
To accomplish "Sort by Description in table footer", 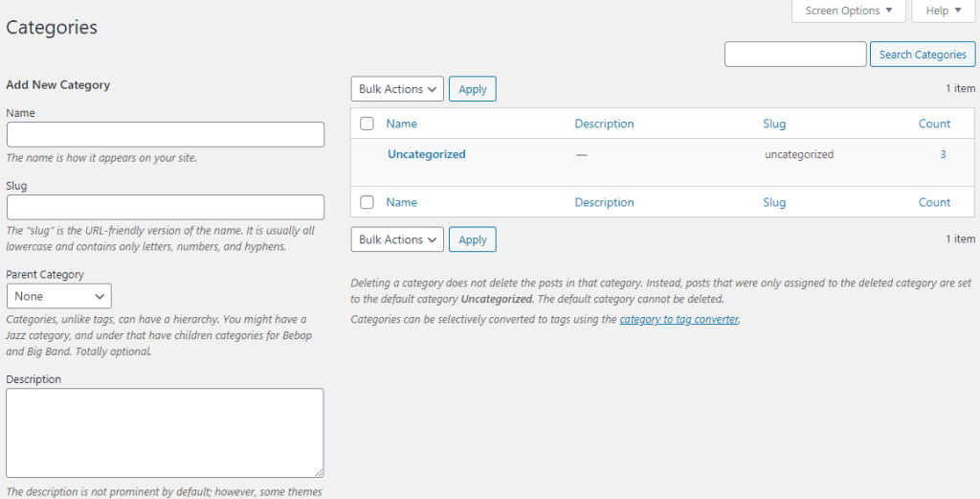I will pyautogui.click(x=605, y=203).
